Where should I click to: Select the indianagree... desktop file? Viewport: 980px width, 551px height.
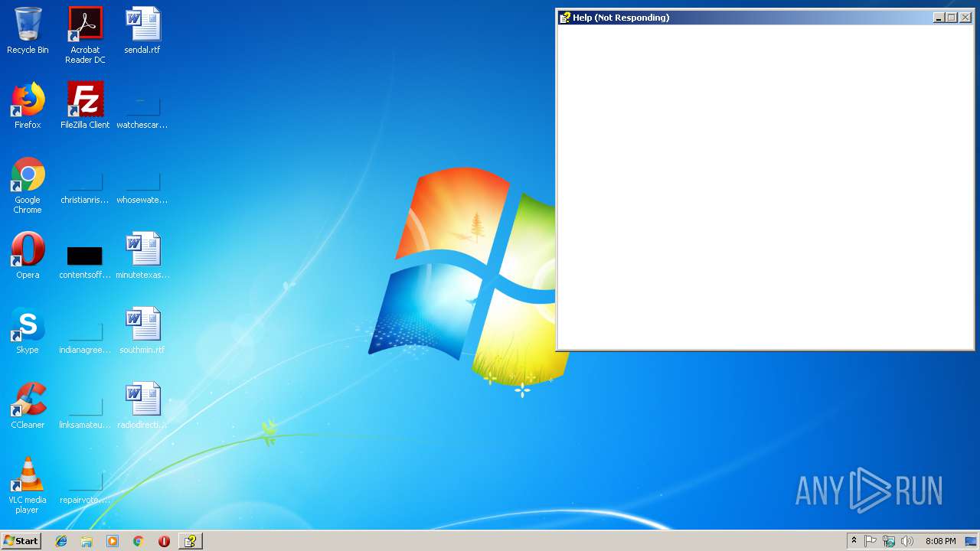85,338
